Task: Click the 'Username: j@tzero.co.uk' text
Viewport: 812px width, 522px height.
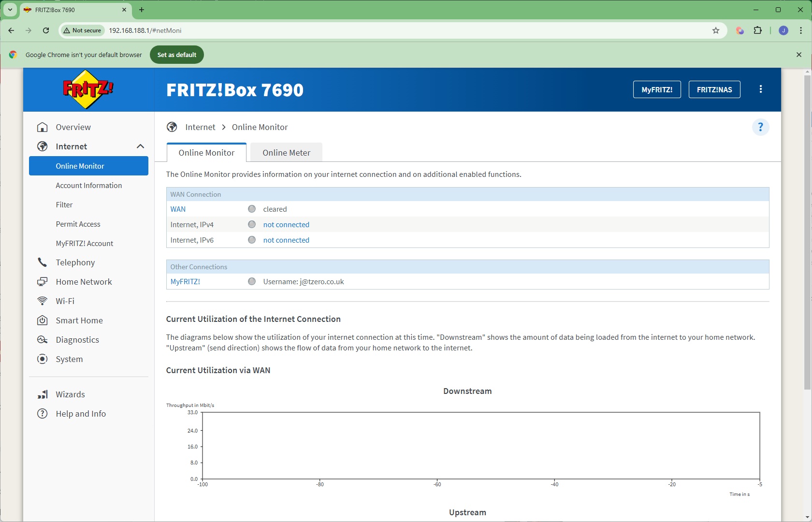Action: [x=304, y=282]
